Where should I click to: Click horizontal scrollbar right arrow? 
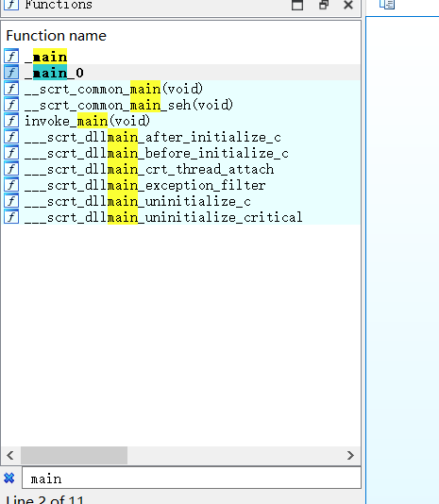pos(350,455)
